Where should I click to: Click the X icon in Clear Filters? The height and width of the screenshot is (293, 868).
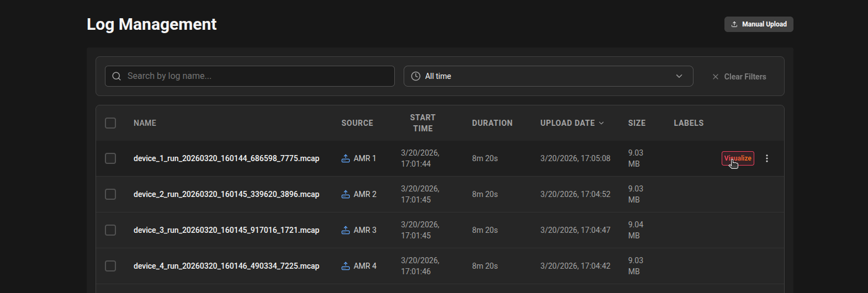[716, 77]
